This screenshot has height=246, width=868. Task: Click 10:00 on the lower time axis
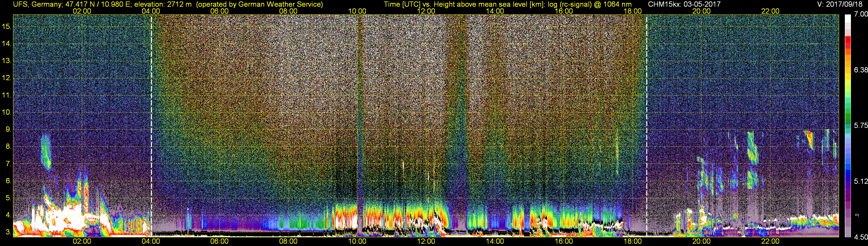coord(357,241)
